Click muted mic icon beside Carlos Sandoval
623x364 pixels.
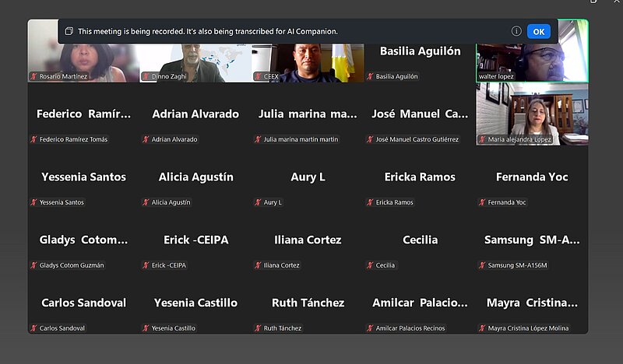[33, 328]
